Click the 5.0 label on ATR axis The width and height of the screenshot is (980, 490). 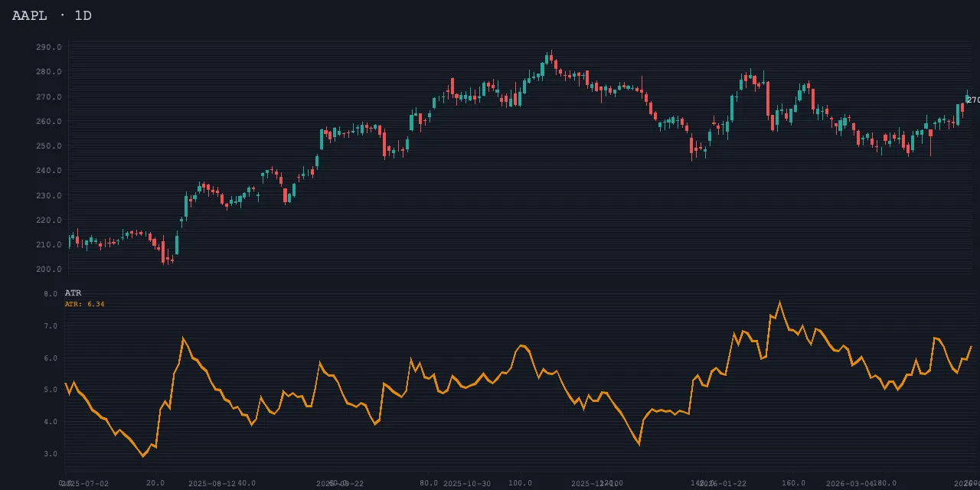(x=51, y=390)
